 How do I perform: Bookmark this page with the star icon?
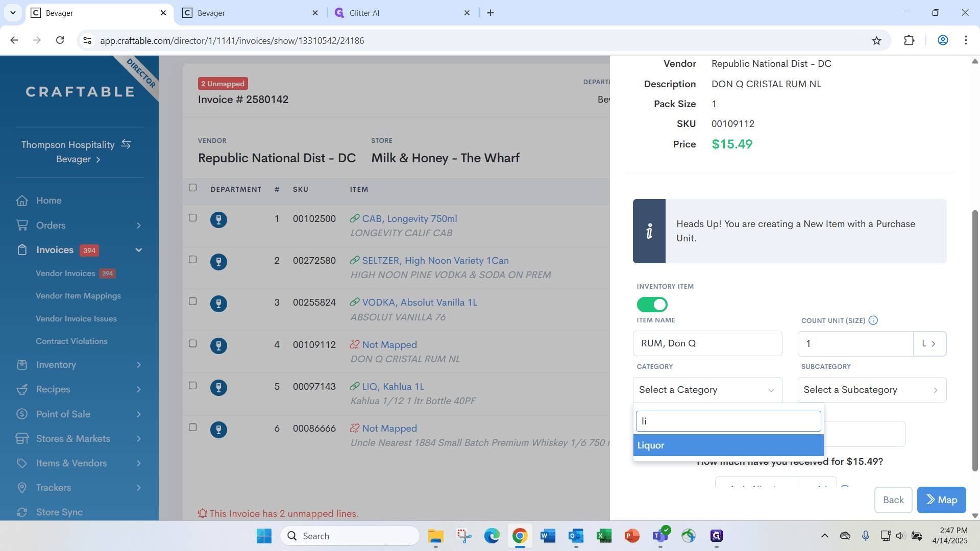coord(876,41)
